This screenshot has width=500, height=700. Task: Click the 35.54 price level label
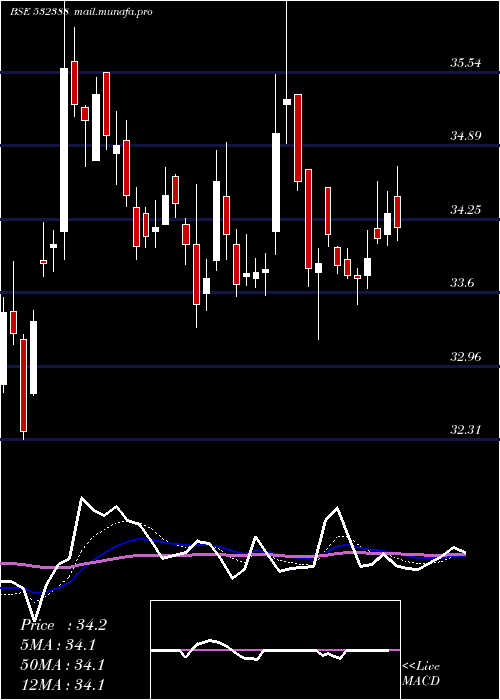point(465,62)
